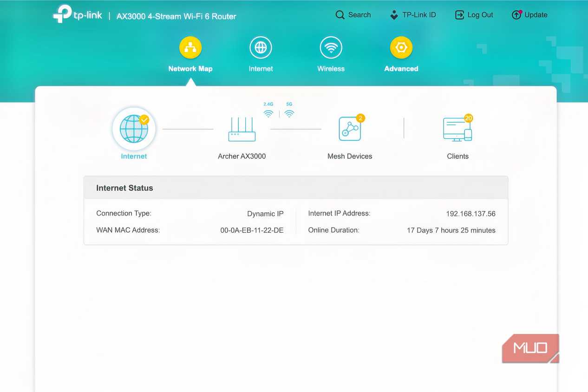Open the Advanced gear tab icon
This screenshot has width=588, height=392.
tap(401, 47)
